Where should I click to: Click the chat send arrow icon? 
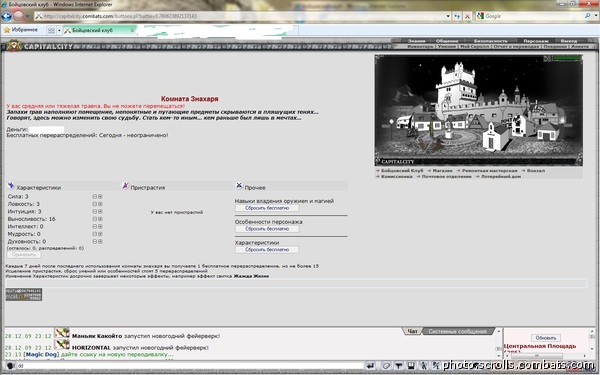(370, 366)
